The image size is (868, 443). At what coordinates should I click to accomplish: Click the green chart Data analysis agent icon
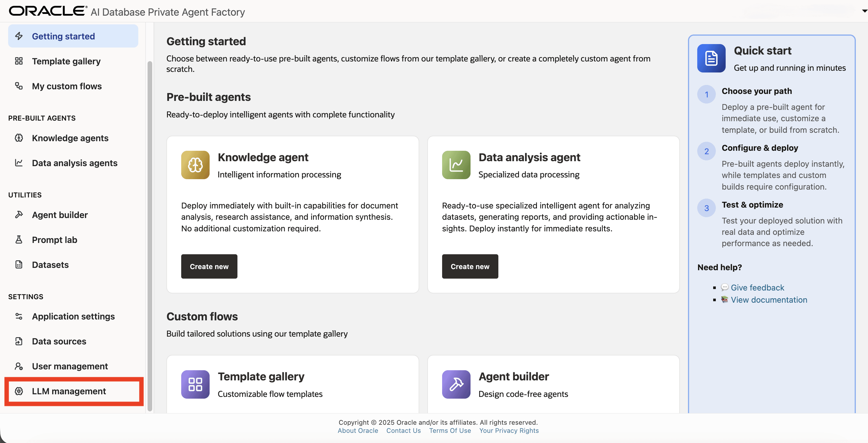(456, 165)
